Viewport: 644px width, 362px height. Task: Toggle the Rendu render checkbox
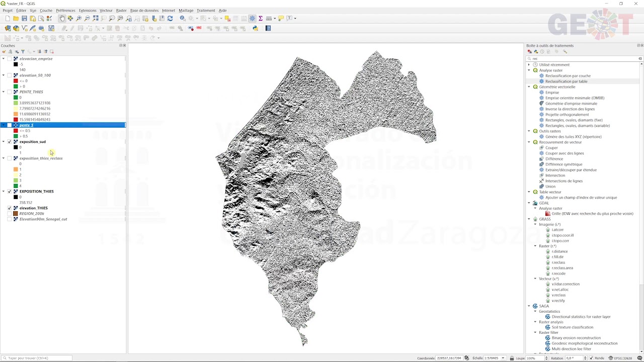point(592,358)
